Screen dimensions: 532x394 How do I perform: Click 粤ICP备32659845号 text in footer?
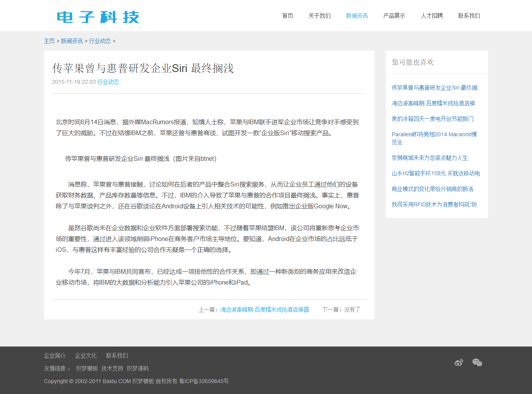pos(204,381)
